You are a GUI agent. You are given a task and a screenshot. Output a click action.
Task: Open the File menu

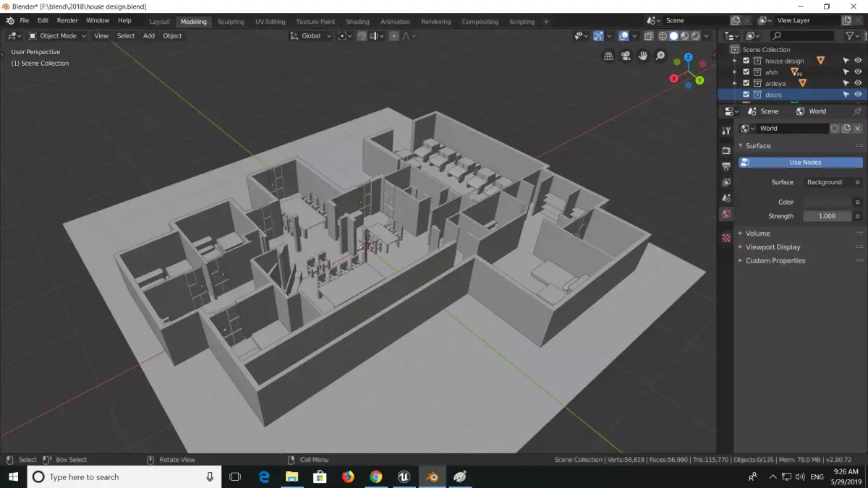(25, 21)
